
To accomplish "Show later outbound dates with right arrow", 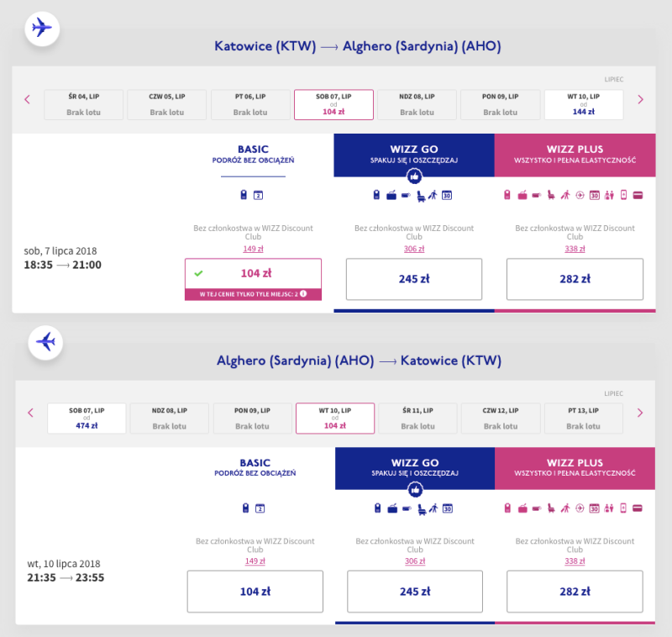I will click(640, 99).
